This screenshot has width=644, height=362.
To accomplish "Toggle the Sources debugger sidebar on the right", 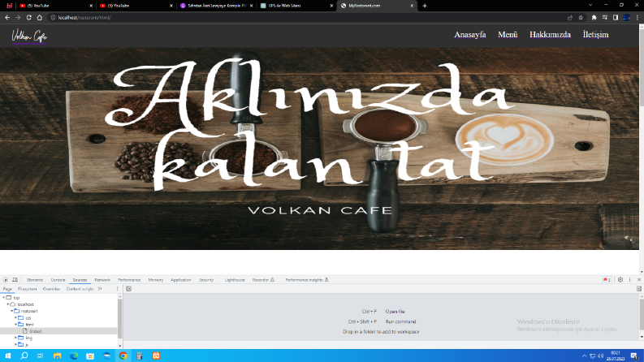I will 638,289.
